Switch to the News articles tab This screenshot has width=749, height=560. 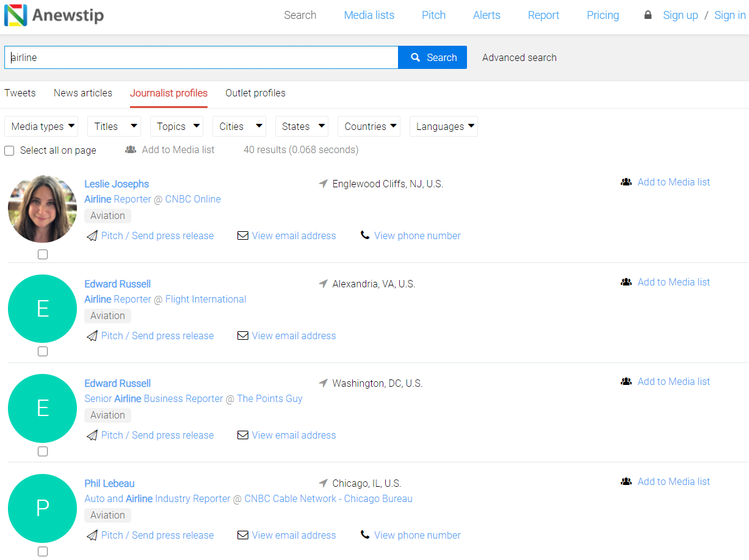click(83, 93)
